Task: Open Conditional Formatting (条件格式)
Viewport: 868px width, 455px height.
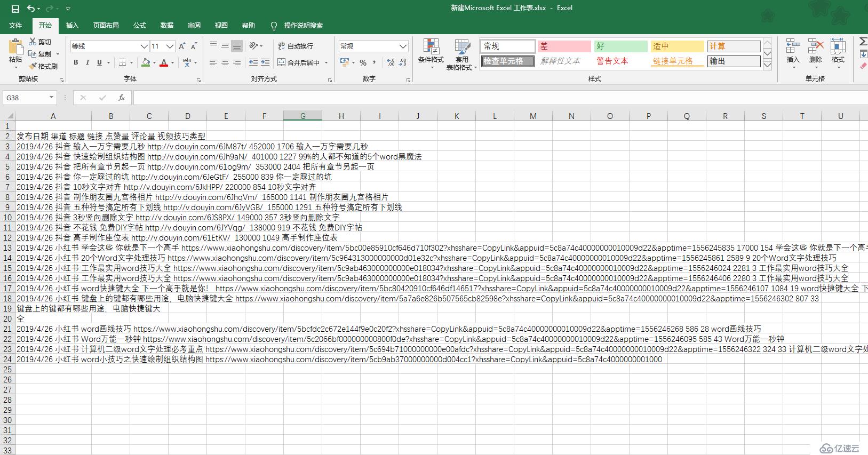Action: tap(431, 54)
